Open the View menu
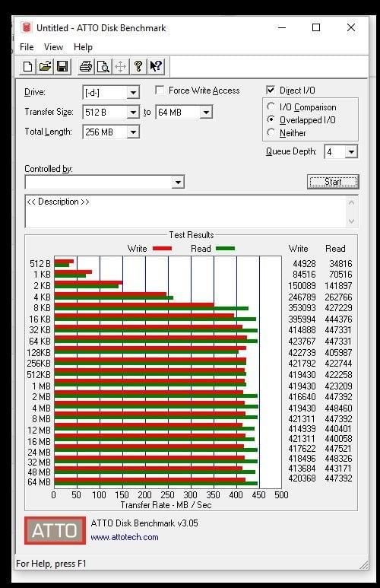The image size is (380, 588). click(x=53, y=47)
